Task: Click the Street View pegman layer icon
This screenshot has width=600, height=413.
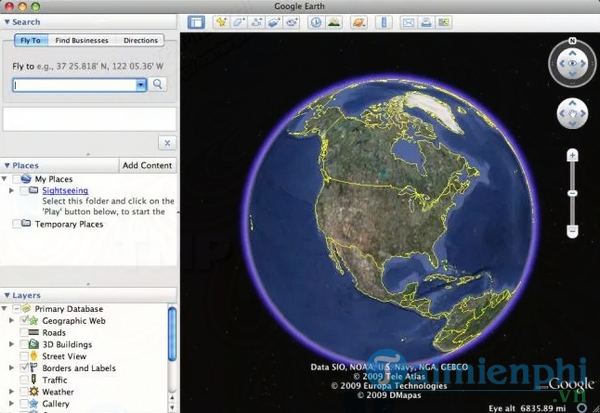Action: click(x=34, y=356)
